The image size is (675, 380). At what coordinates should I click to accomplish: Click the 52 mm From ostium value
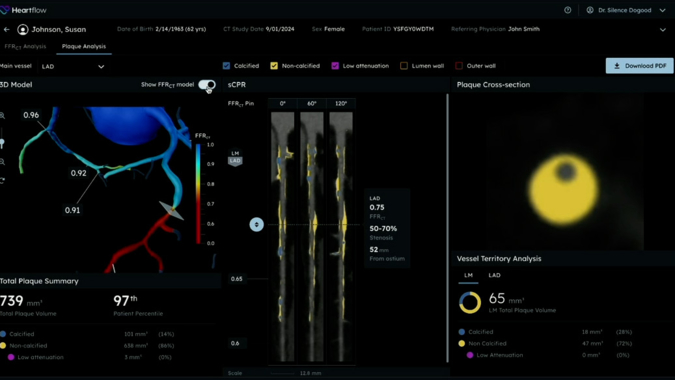point(379,250)
